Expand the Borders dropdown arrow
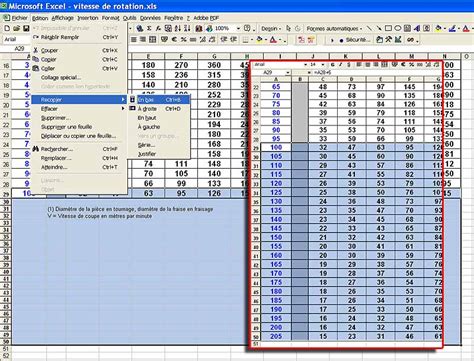474x361 pixels. tap(252, 40)
